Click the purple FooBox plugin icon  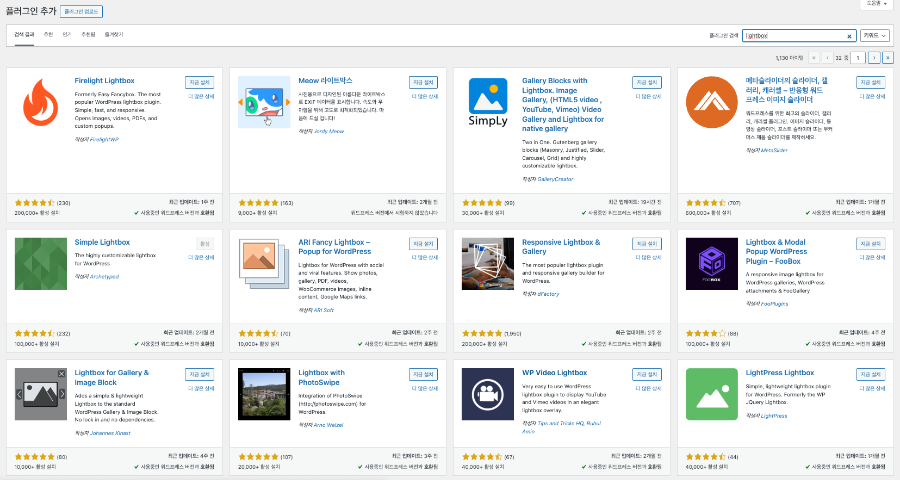click(x=712, y=264)
